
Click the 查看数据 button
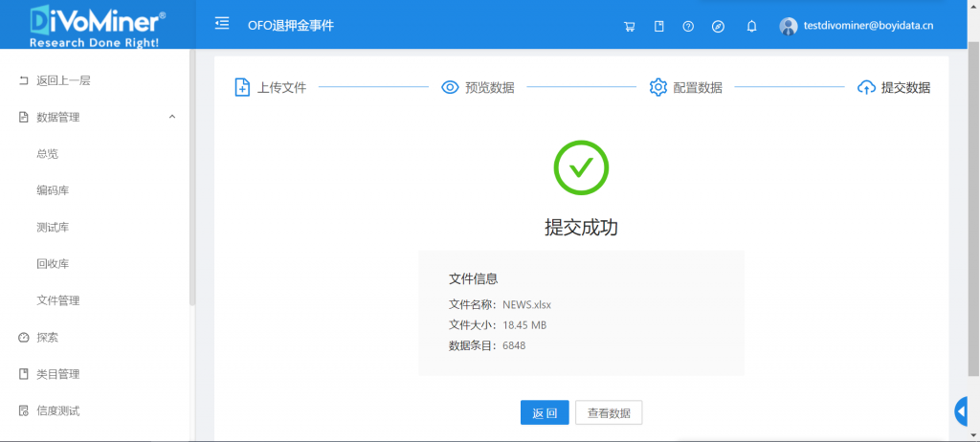pos(609,412)
